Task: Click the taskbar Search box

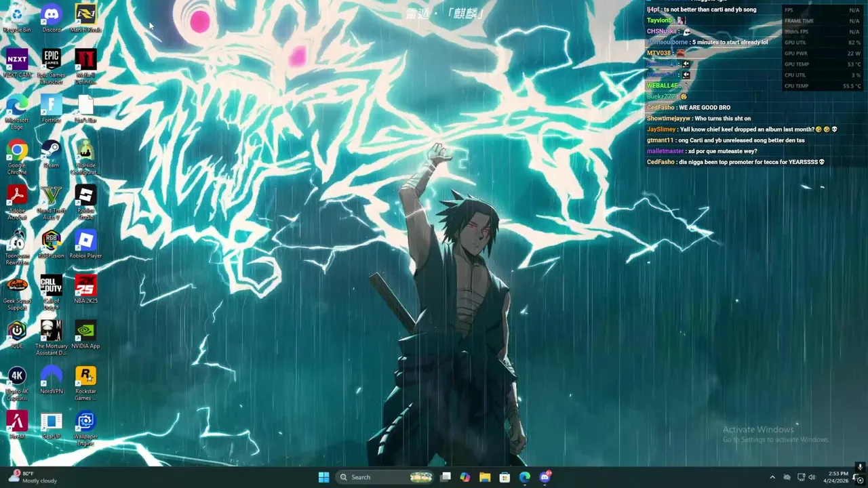Action: pos(384,477)
